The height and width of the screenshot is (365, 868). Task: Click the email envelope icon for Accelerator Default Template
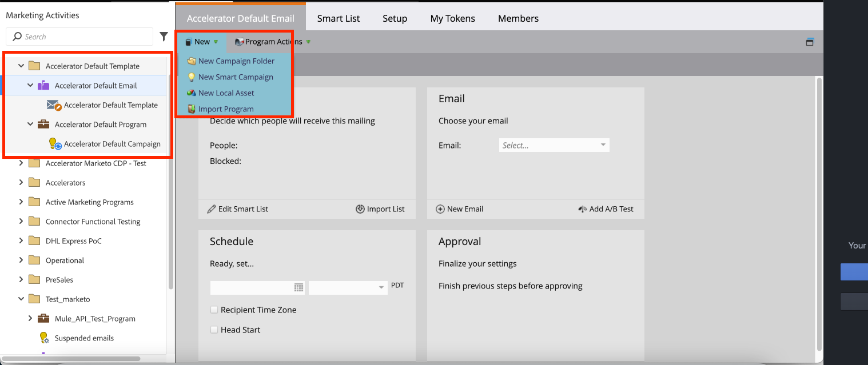54,106
